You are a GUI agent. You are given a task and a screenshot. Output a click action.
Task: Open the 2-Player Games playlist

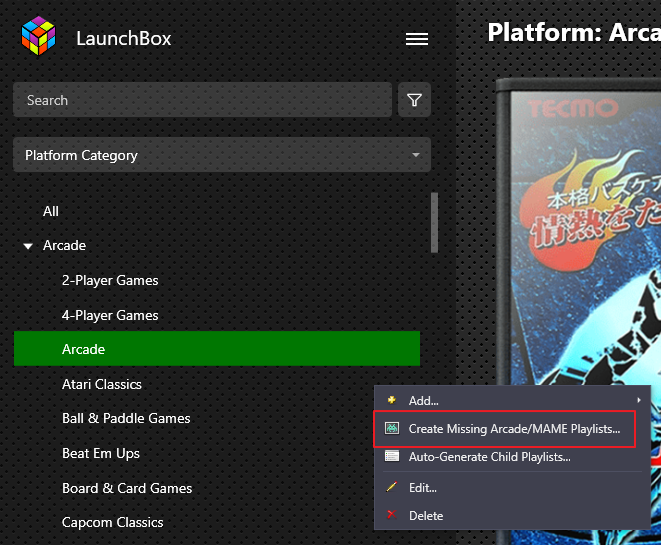point(110,280)
